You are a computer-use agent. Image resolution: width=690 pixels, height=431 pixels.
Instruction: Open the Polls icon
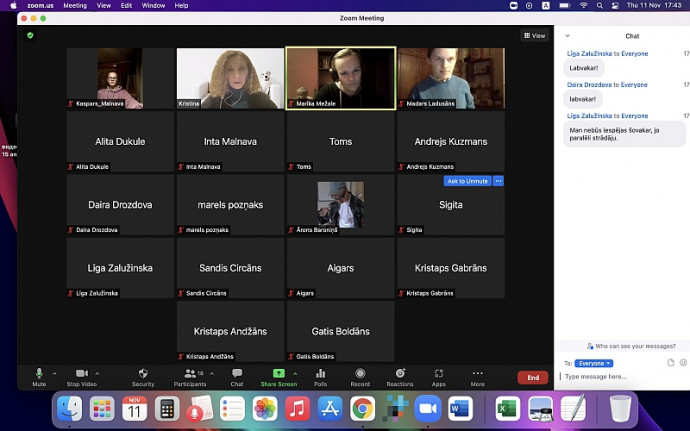(320, 373)
